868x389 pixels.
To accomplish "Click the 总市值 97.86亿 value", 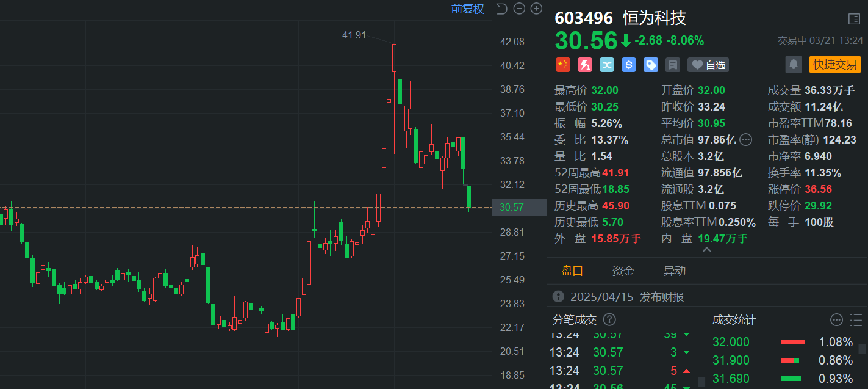I will 717,140.
